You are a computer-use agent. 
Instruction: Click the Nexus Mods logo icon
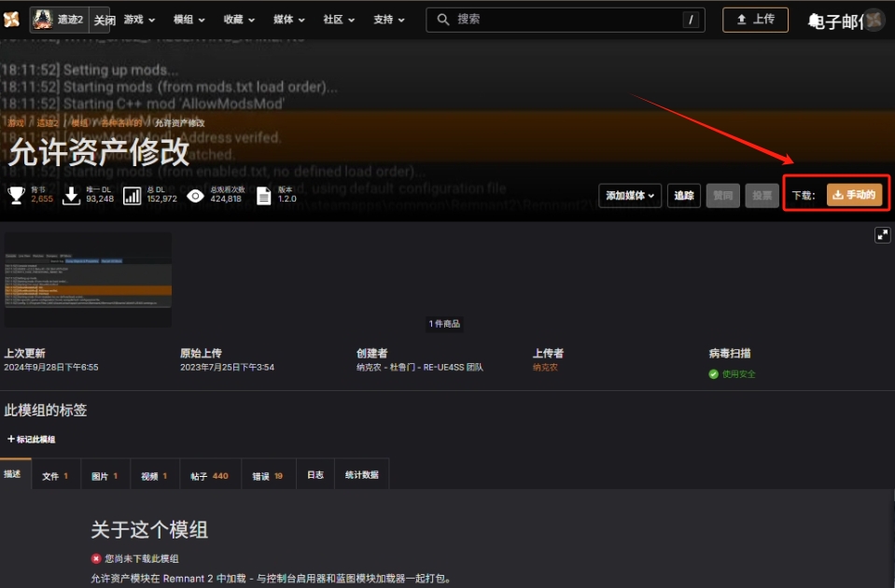point(11,20)
